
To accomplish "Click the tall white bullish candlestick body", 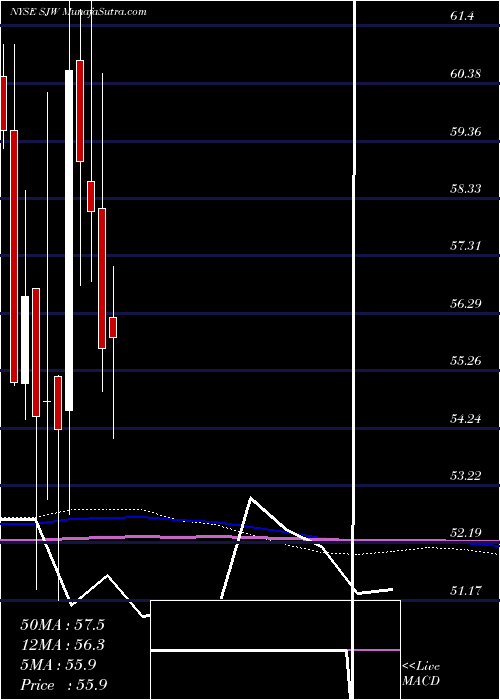I will 69,240.
